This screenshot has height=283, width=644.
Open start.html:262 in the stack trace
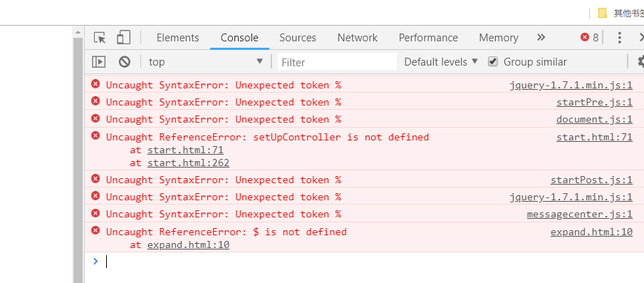188,163
